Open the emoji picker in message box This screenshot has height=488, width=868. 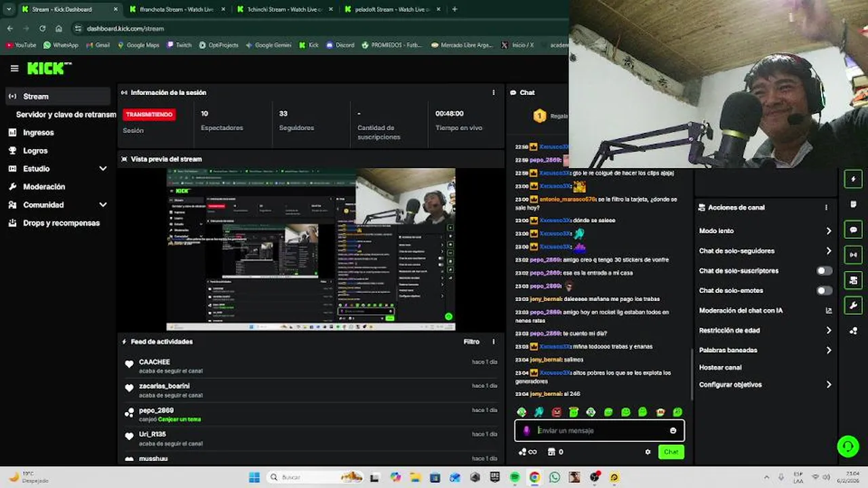coord(673,430)
